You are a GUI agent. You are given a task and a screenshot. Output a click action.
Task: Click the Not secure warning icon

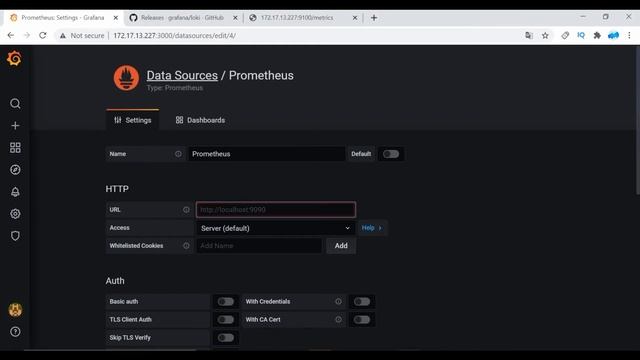(x=62, y=36)
